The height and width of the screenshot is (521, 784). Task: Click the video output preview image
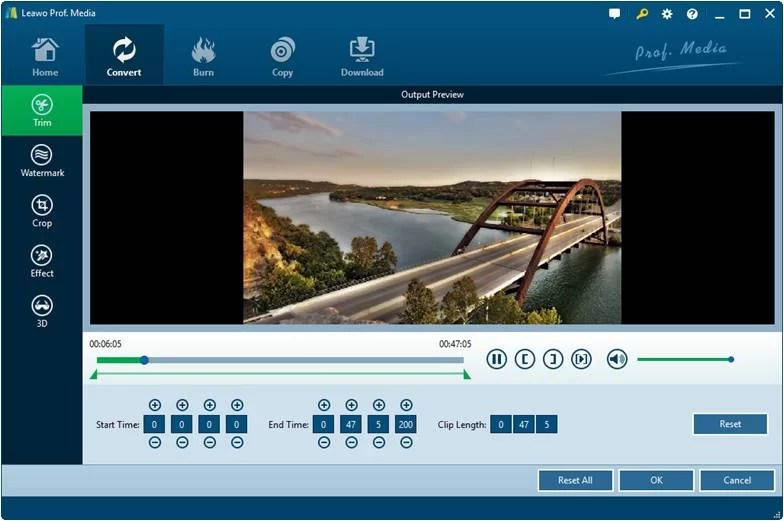coord(432,218)
